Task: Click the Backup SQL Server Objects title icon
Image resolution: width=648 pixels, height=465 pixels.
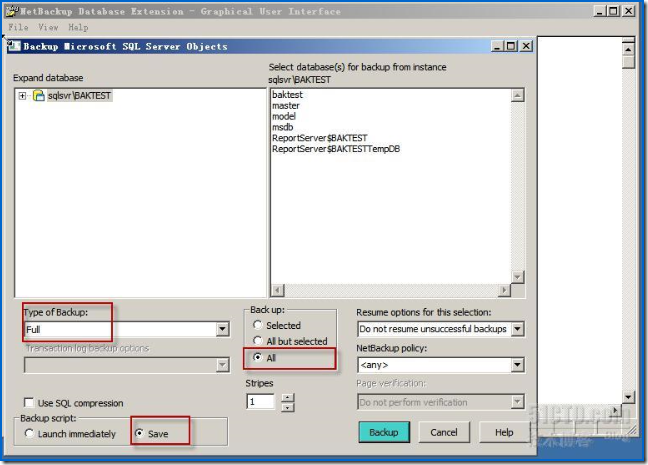Action: (14, 46)
